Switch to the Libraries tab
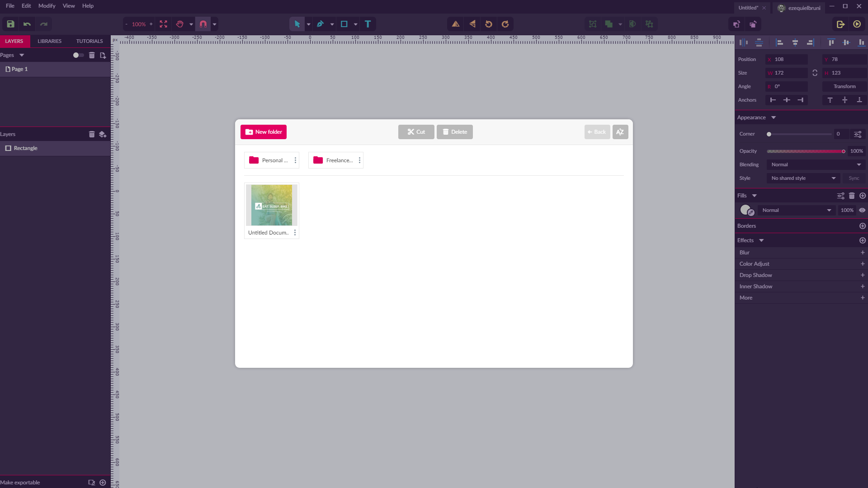The width and height of the screenshot is (868, 488). pos(49,41)
